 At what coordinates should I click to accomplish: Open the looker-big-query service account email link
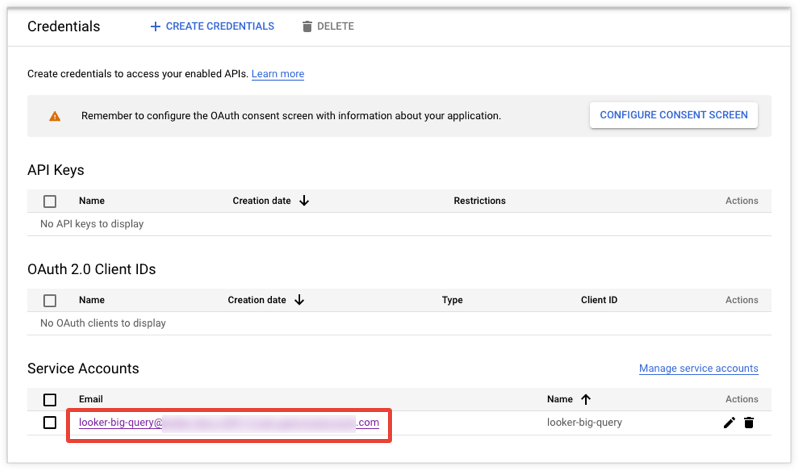228,423
